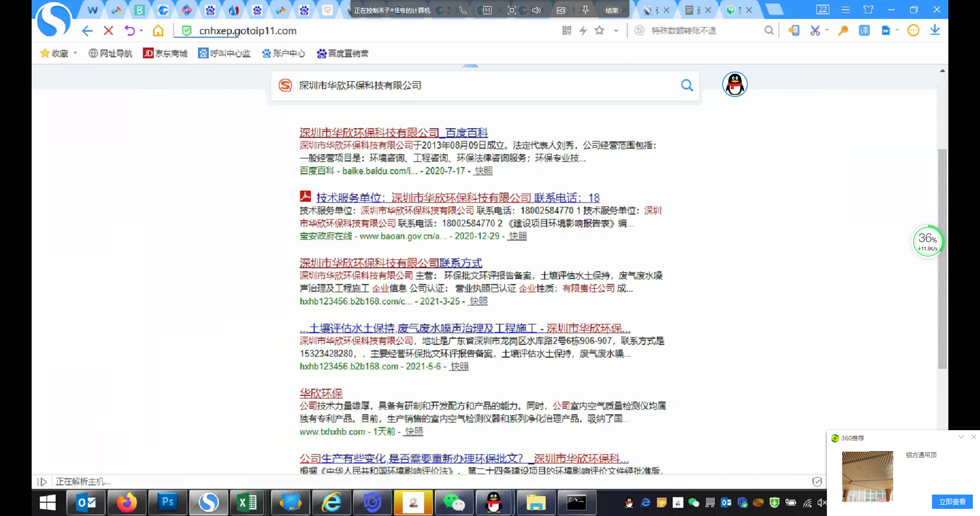Open the undo button dropdown arrow
The width and height of the screenshot is (980, 516).
tap(141, 31)
